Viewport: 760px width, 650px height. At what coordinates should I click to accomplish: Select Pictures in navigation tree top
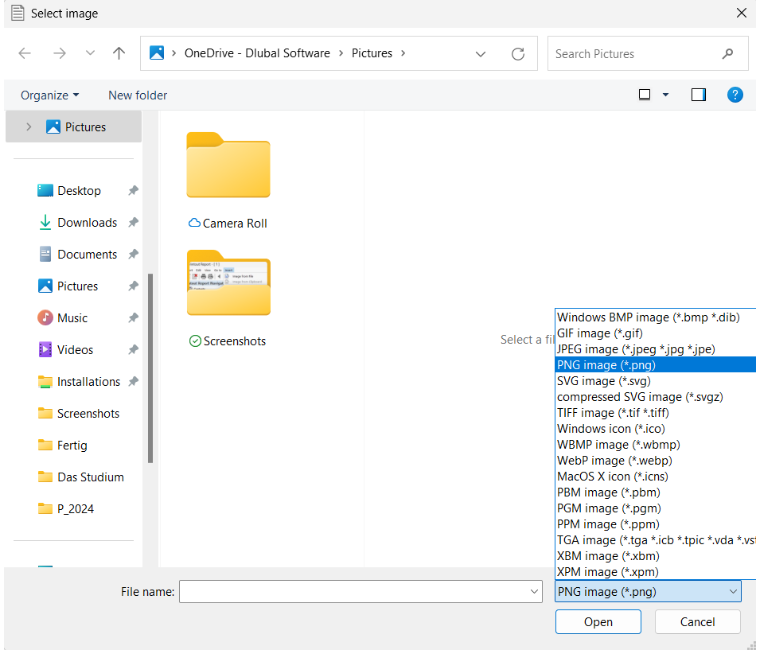(x=75, y=127)
